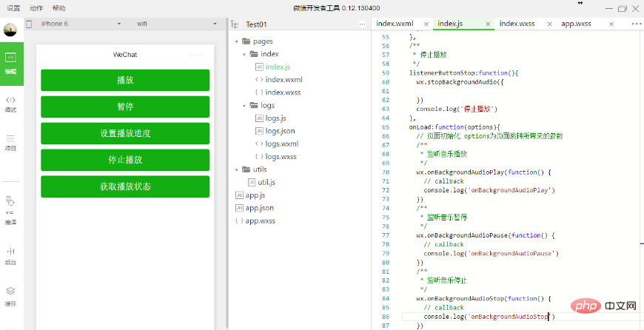This screenshot has width=644, height=330.
Task: Open the editor tabs overflow menu
Action: [x=636, y=24]
